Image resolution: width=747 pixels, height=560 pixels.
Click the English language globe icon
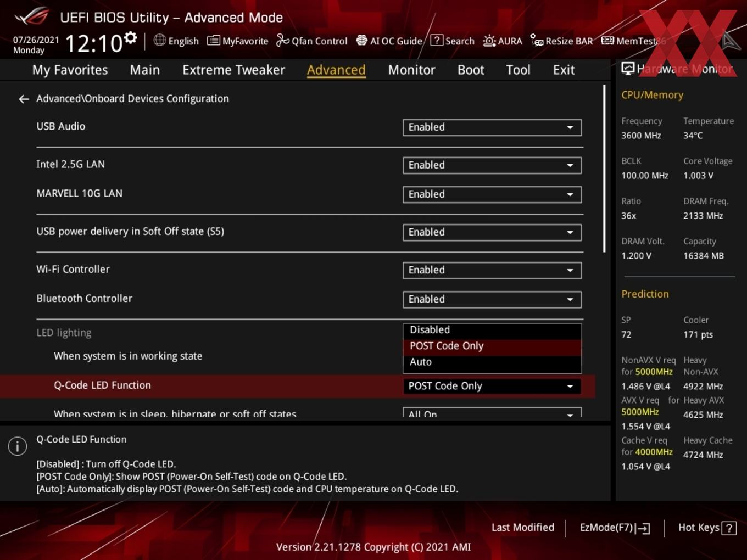point(159,40)
